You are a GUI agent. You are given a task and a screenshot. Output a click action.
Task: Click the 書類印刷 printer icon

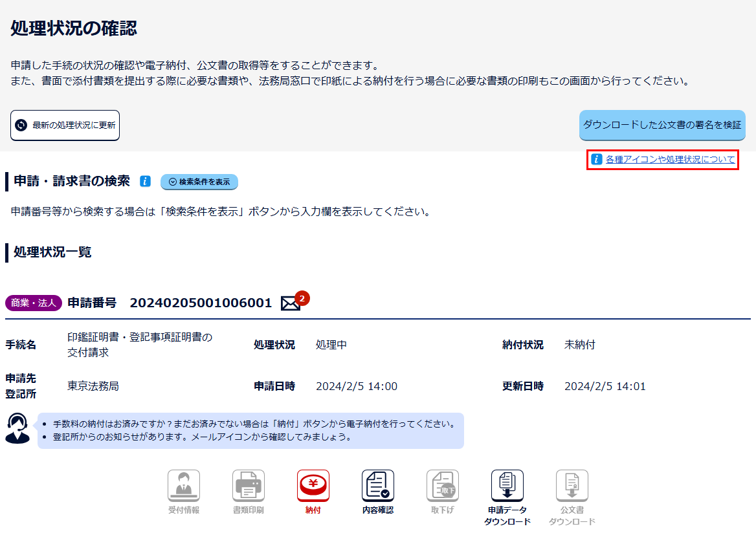[249, 486]
